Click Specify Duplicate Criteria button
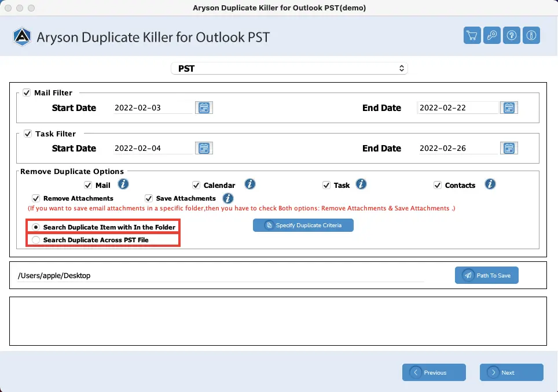This screenshot has height=392, width=558. click(303, 225)
